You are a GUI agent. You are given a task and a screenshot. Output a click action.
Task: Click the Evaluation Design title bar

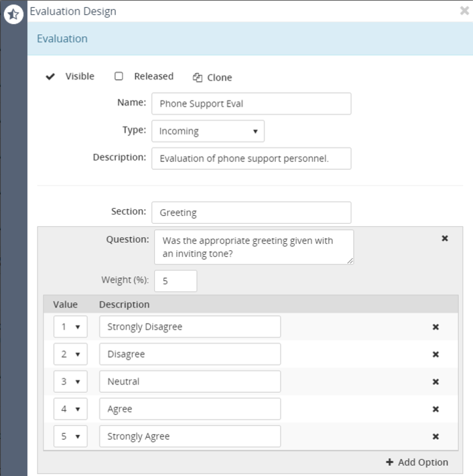tap(72, 11)
